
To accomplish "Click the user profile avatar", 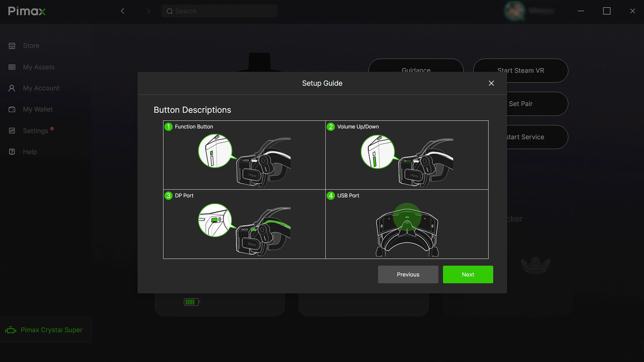I will point(515,11).
